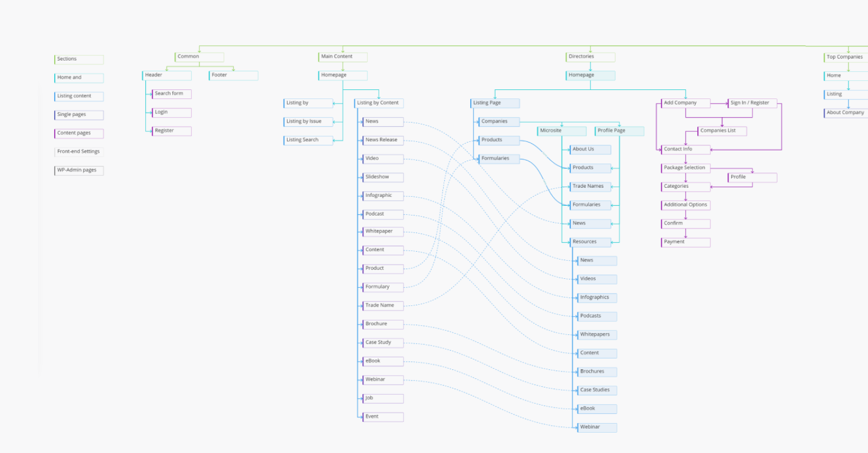Click the "Case Studies" node
The image size is (868, 453).
(x=597, y=390)
